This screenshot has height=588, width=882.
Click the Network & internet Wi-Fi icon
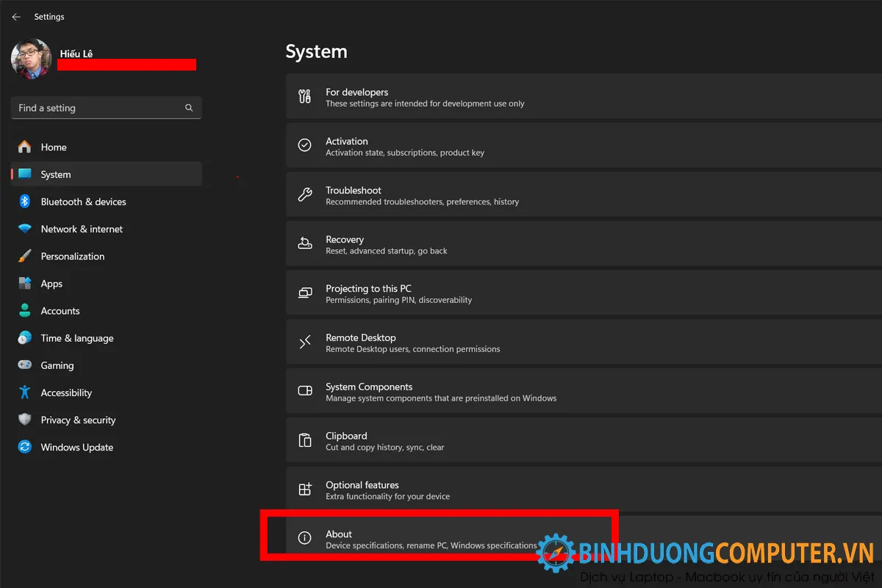(25, 229)
